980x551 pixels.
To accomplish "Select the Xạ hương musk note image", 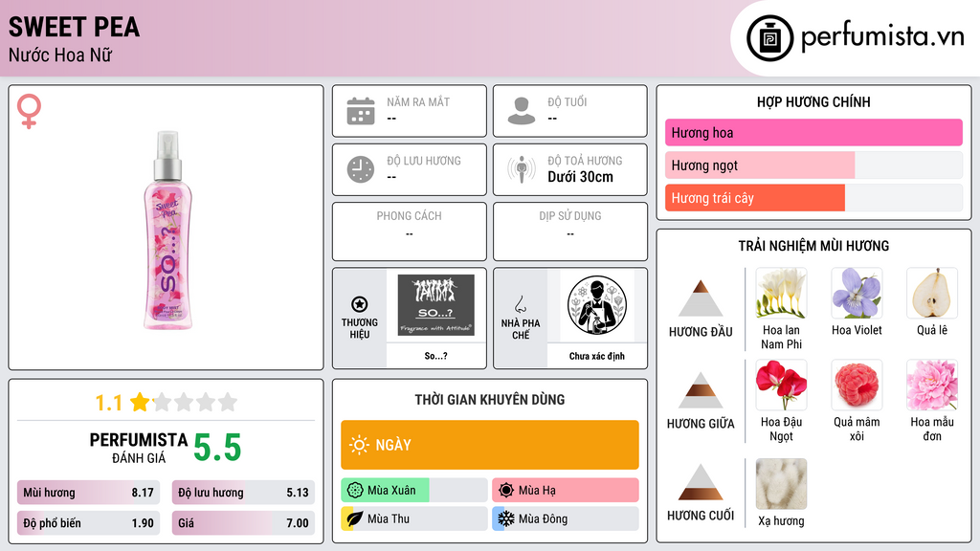I will (781, 484).
